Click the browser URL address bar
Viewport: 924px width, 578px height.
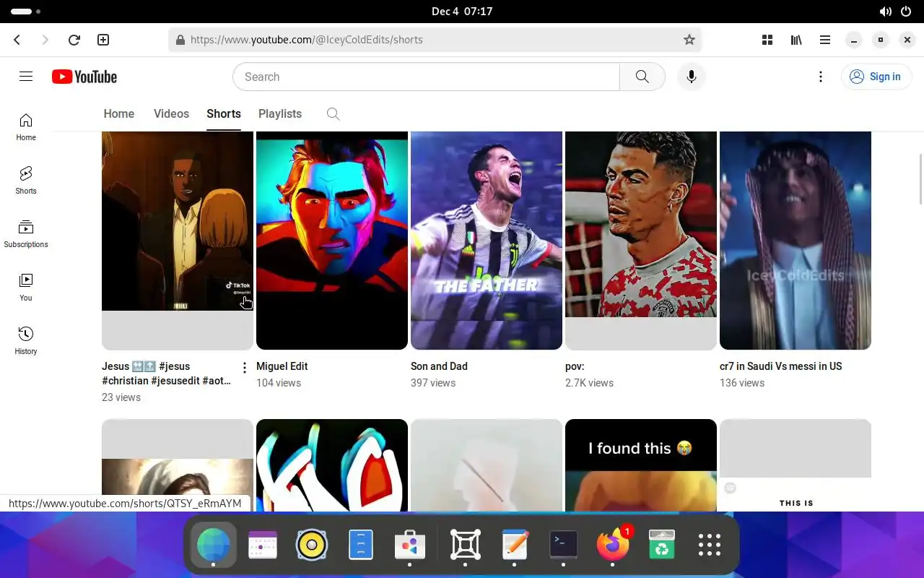[x=435, y=40]
